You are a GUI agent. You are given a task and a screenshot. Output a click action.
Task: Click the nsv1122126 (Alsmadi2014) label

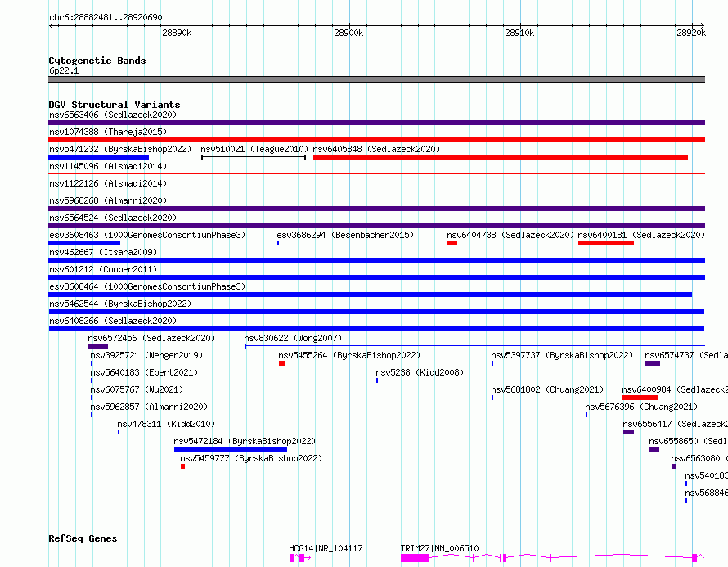108,183
